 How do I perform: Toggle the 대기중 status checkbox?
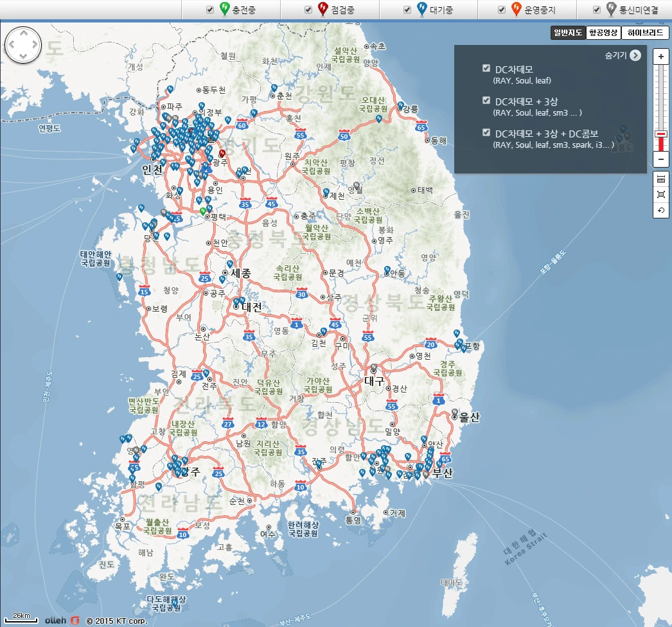407,10
